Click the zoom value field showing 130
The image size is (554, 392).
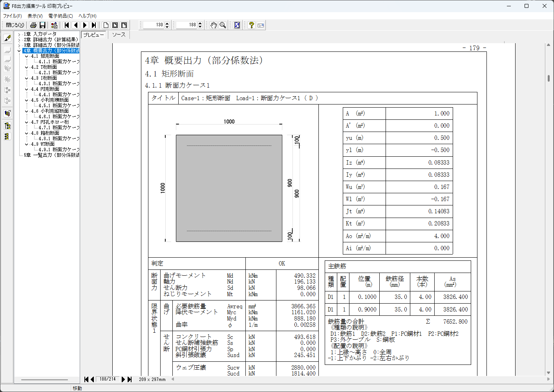pyautogui.click(x=154, y=25)
